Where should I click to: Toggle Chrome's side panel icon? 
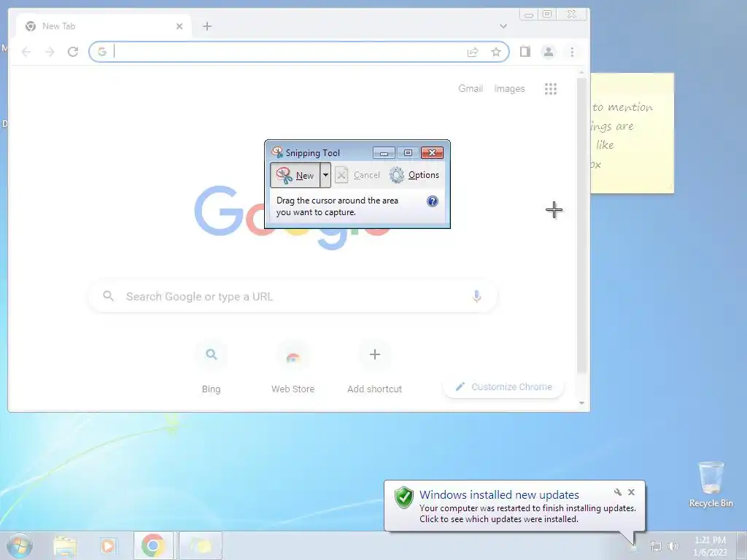[x=525, y=52]
